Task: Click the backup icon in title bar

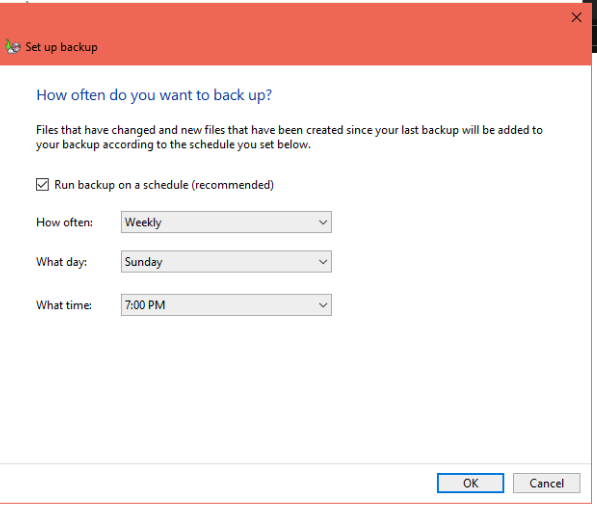Action: (13, 47)
